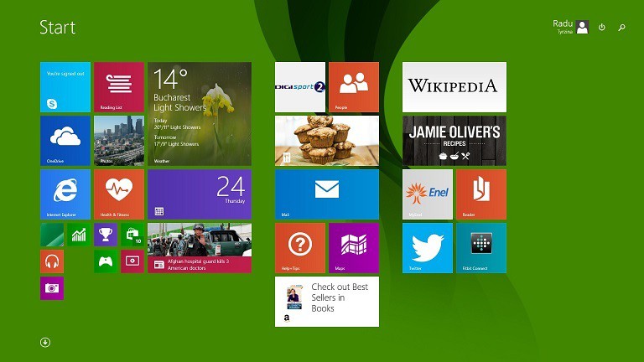The width and height of the screenshot is (644, 362).
Task: Open the Food & Drink muffins tile
Action: coord(327,141)
